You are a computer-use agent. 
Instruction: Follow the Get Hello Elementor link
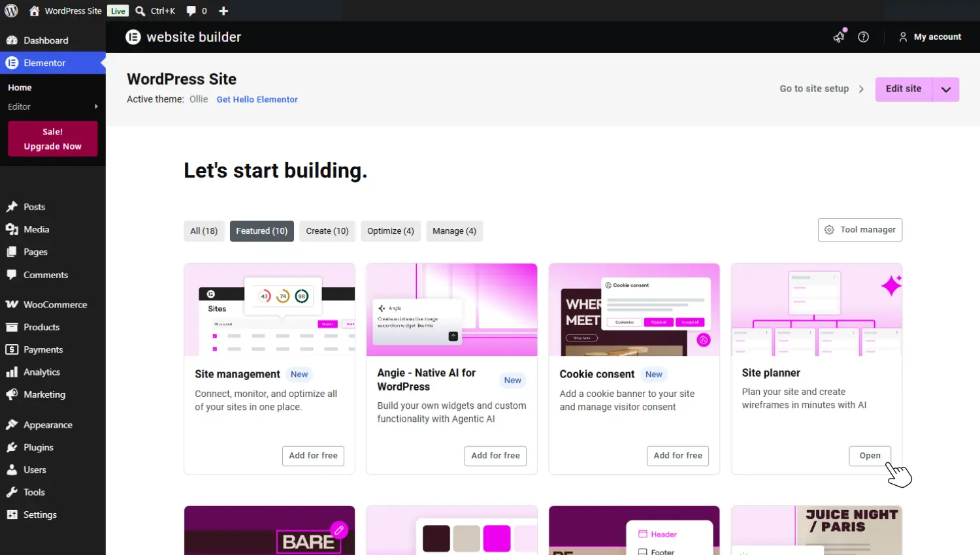click(257, 99)
